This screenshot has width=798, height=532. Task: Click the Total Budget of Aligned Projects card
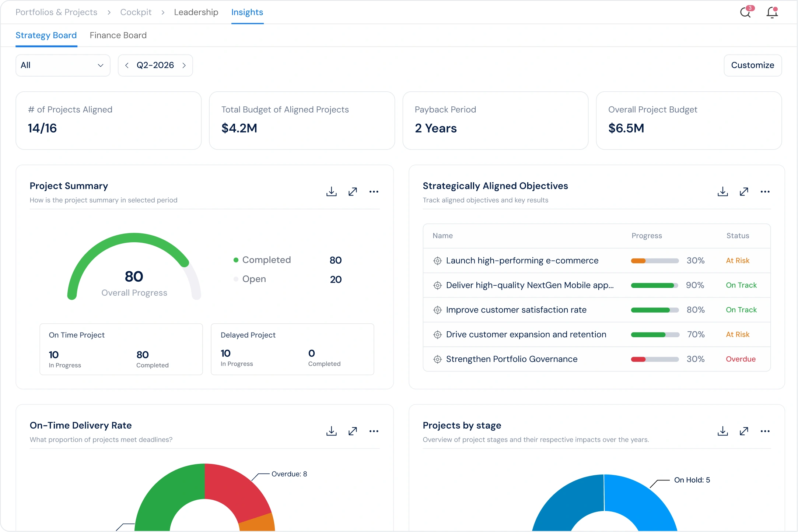(x=302, y=120)
